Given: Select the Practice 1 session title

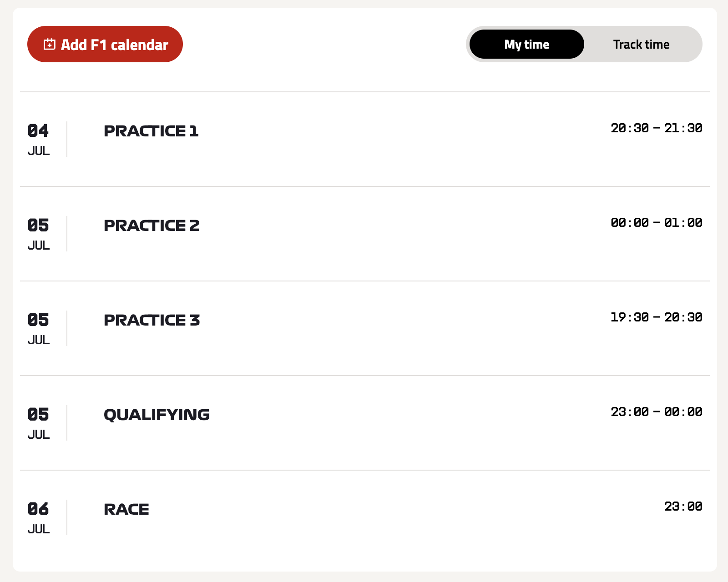Looking at the screenshot, I should [x=151, y=131].
